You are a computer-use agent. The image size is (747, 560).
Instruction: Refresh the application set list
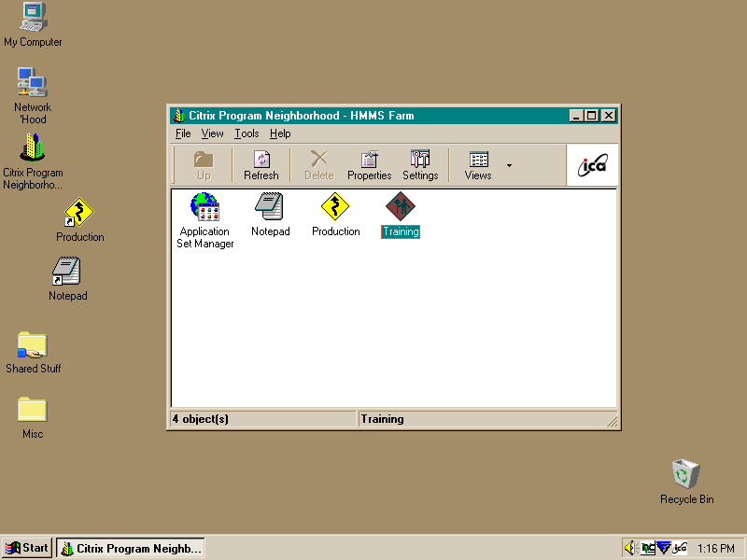tap(261, 165)
